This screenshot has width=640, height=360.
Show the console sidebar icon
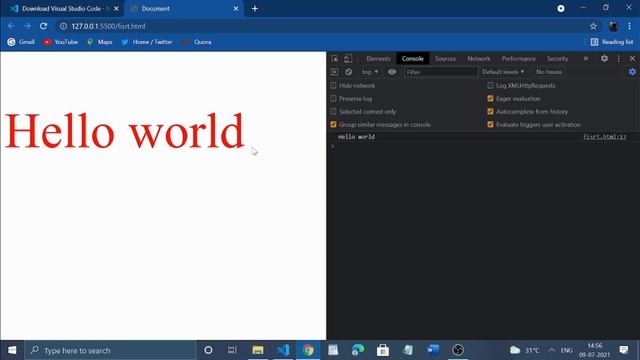tap(335, 72)
